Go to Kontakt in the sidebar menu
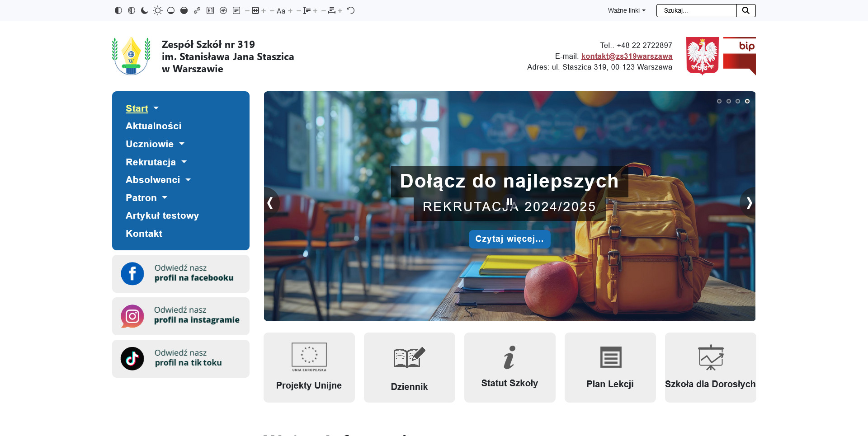The image size is (868, 436). pos(144,234)
